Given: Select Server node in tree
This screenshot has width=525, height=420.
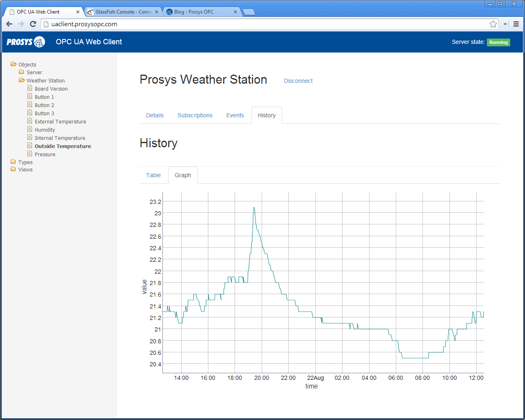Looking at the screenshot, I should click(x=34, y=72).
